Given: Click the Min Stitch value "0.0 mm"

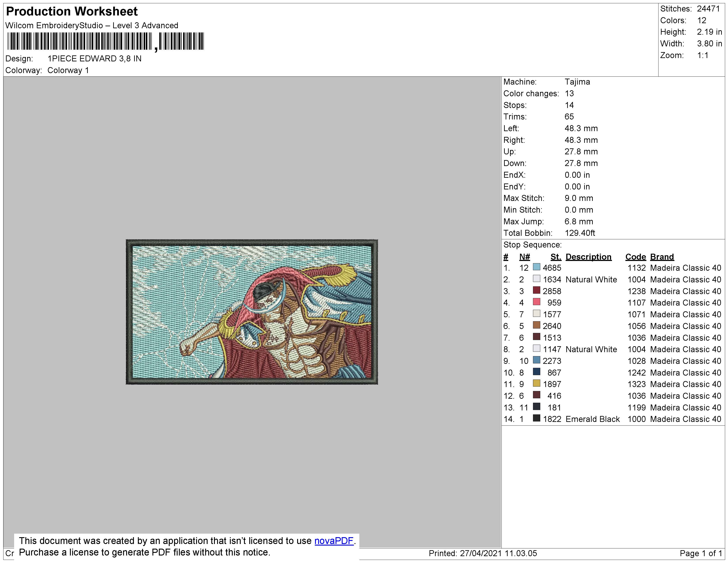Looking at the screenshot, I should pos(579,210).
